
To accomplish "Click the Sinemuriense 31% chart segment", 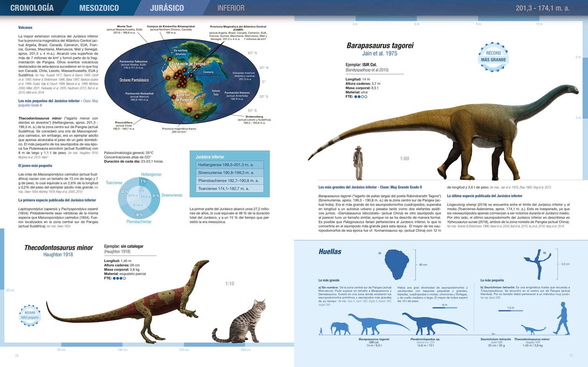I will (156, 195).
